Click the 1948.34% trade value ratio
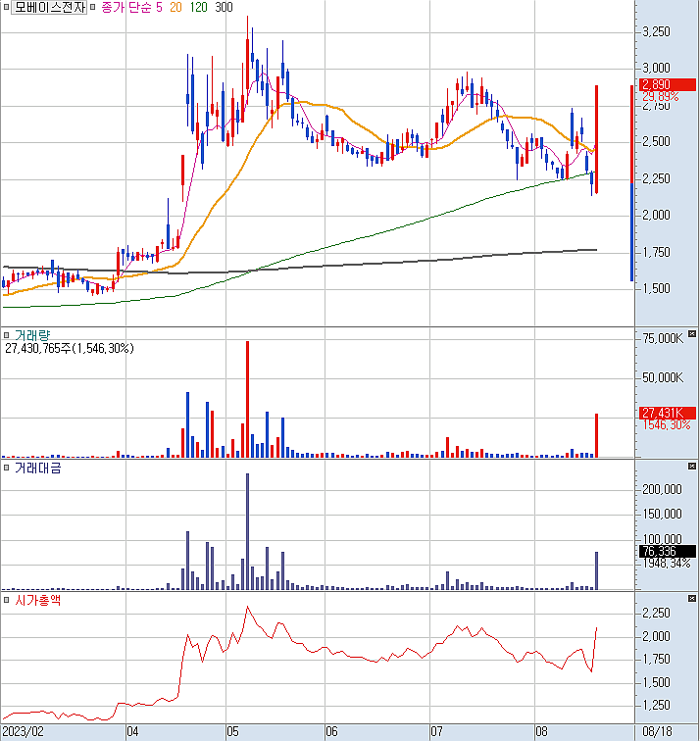 [666, 563]
